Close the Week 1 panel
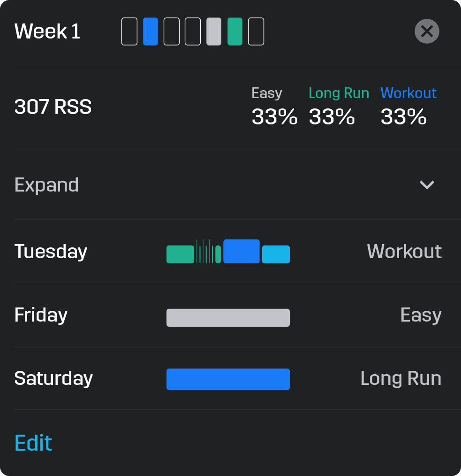Screen dimensions: 461x476 [x=427, y=31]
